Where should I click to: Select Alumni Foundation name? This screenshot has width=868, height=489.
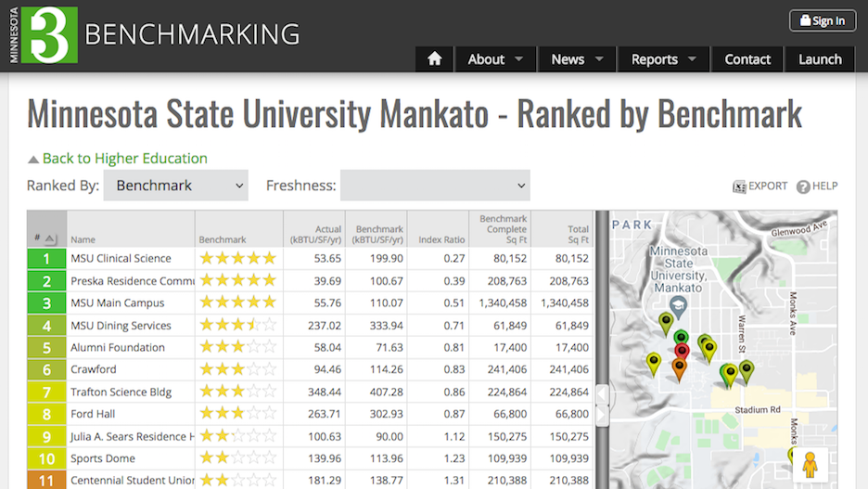(118, 347)
